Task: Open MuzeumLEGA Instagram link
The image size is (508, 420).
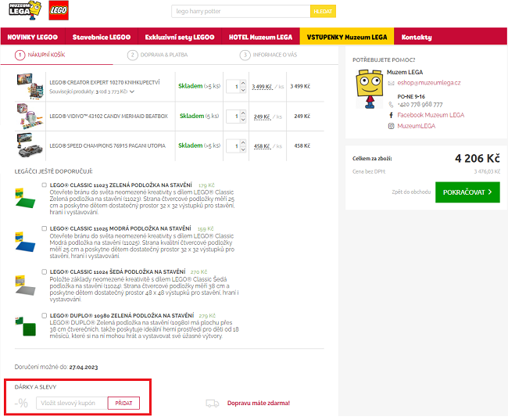Action: coord(417,126)
